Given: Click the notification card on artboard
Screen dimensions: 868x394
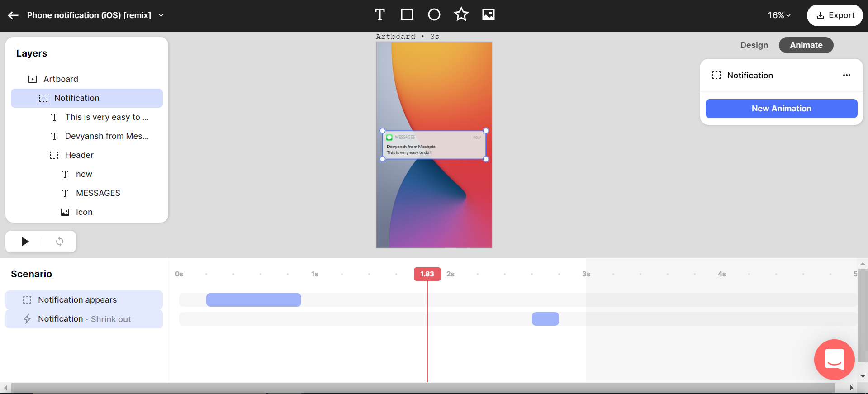Looking at the screenshot, I should (434, 145).
